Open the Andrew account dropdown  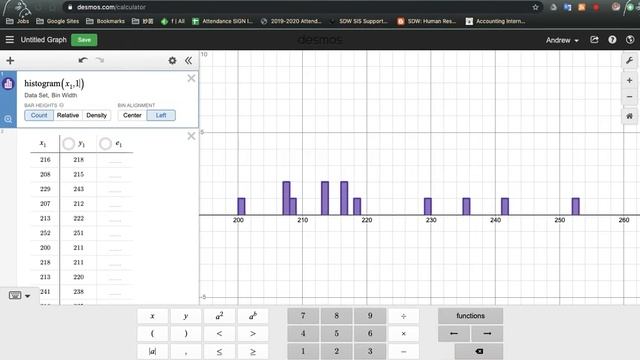pyautogui.click(x=562, y=40)
